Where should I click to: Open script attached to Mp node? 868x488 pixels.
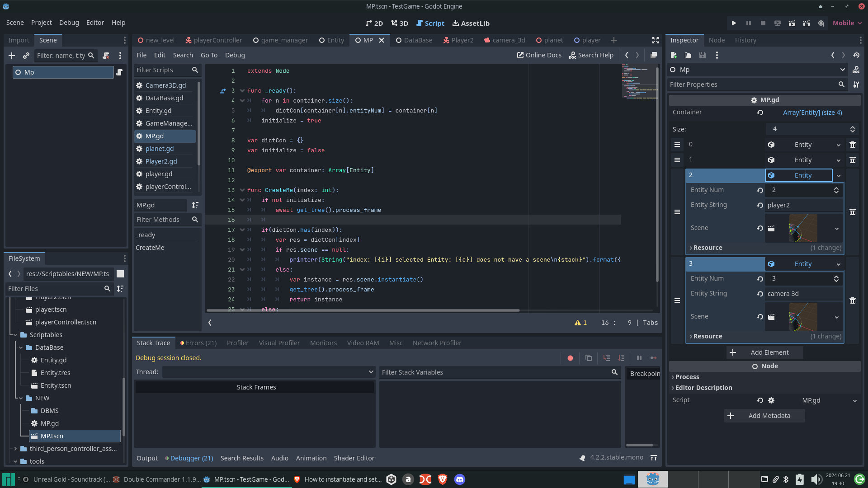[119, 72]
